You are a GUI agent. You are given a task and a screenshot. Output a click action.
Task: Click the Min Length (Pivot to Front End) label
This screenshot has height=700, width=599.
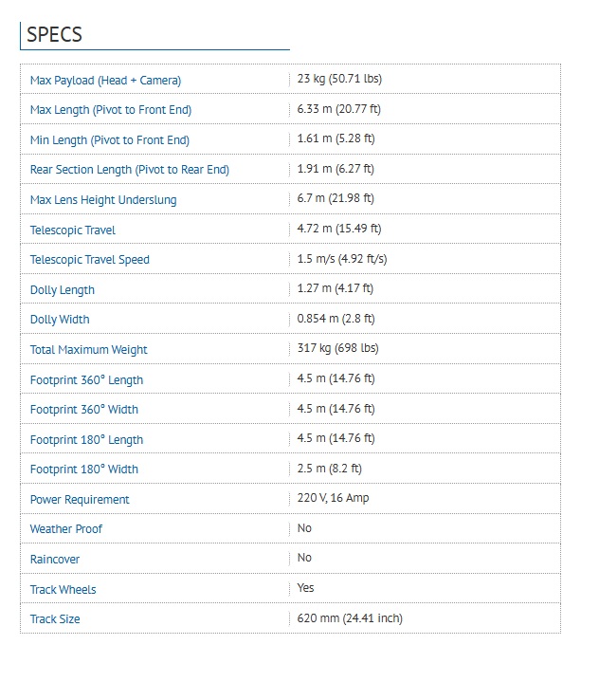click(x=110, y=140)
